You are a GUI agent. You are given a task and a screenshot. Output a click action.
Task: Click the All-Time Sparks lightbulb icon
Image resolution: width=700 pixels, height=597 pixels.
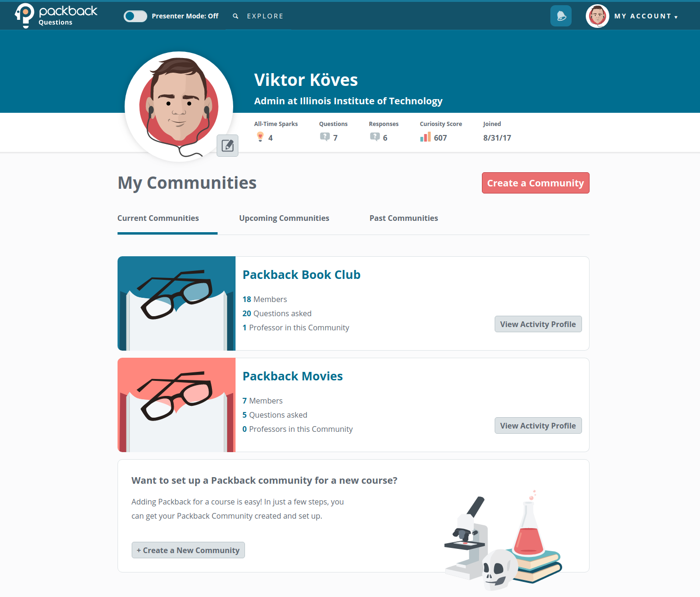tap(260, 137)
